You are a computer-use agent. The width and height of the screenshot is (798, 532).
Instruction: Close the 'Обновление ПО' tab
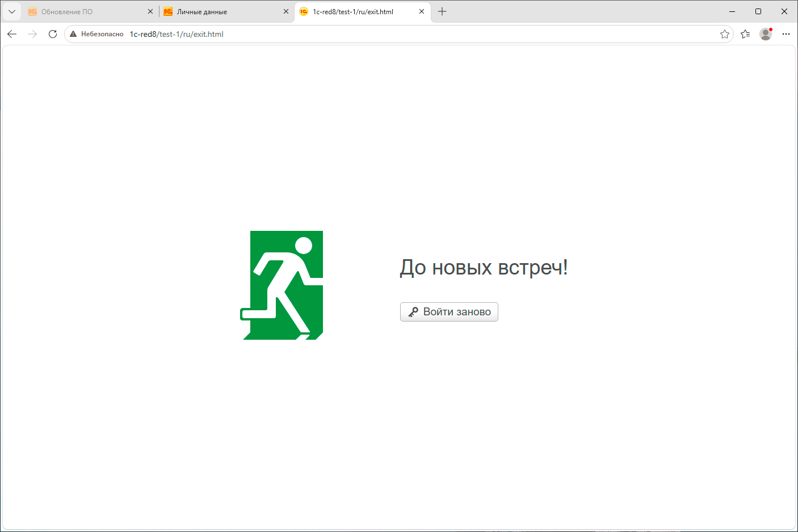tap(150, 11)
